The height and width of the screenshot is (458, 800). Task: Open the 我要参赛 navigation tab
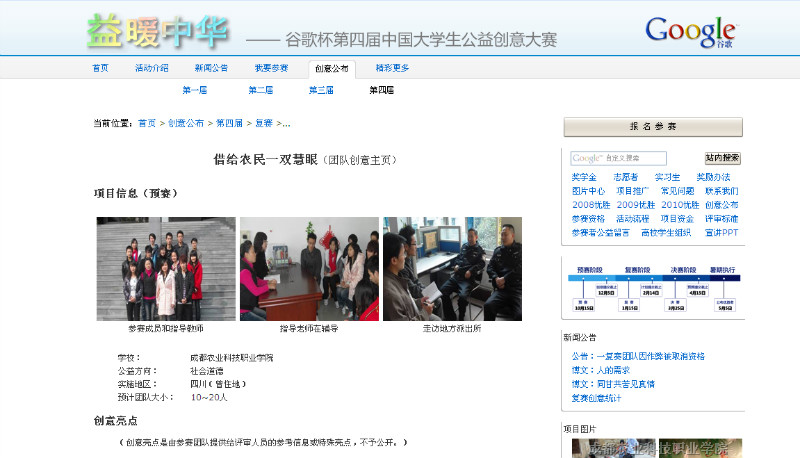271,68
